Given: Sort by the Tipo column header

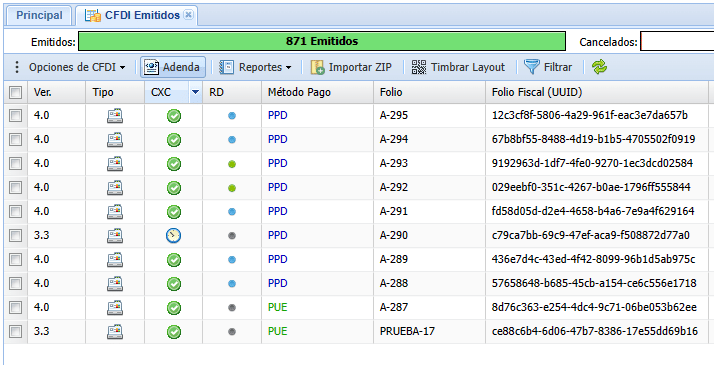Looking at the screenshot, I should pyautogui.click(x=115, y=92).
